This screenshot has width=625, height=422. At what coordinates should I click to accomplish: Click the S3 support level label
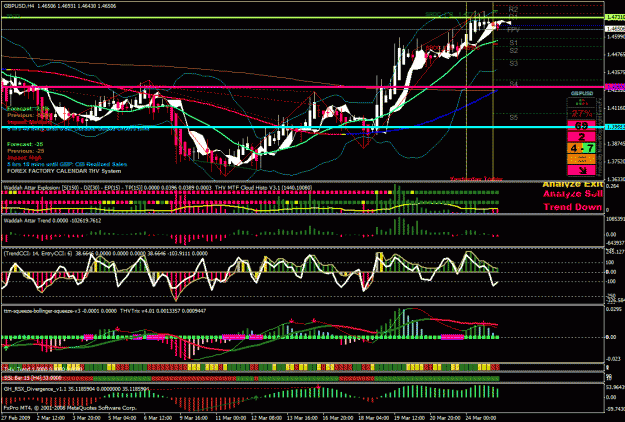click(513, 63)
